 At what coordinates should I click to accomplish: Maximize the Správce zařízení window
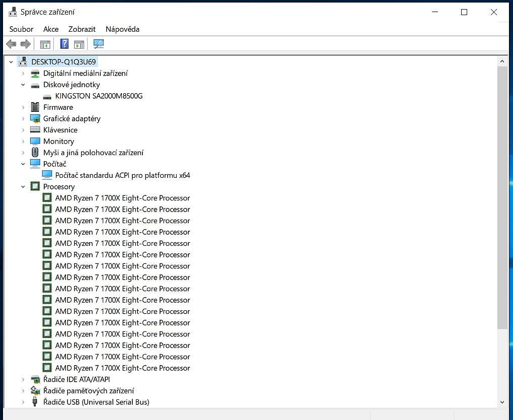464,12
